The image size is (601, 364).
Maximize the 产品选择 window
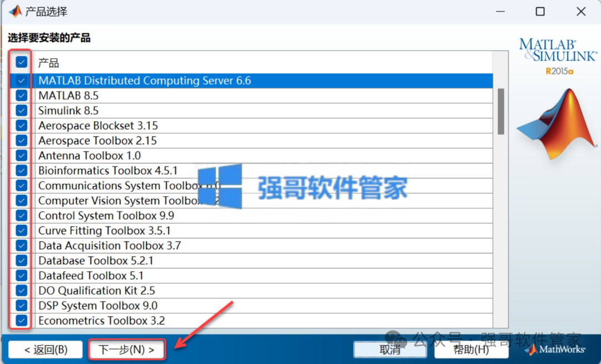pos(540,12)
